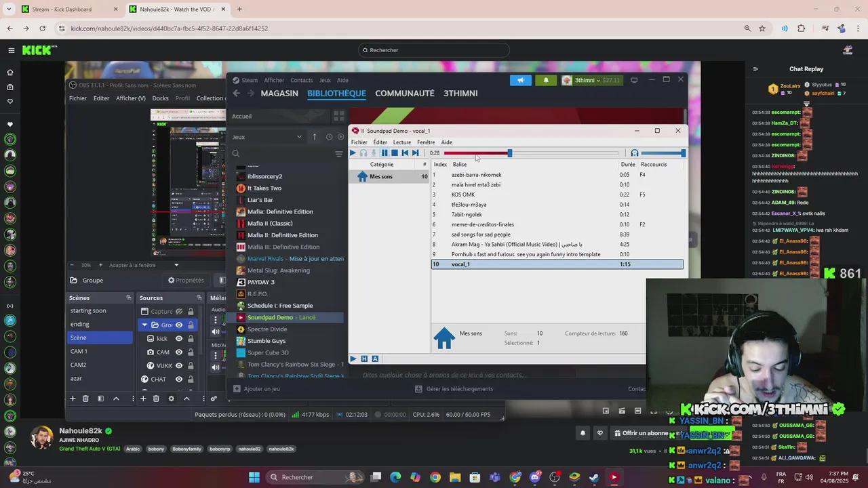The image size is (868, 488).
Task: Stop the sound in Soundpad
Action: 395,153
